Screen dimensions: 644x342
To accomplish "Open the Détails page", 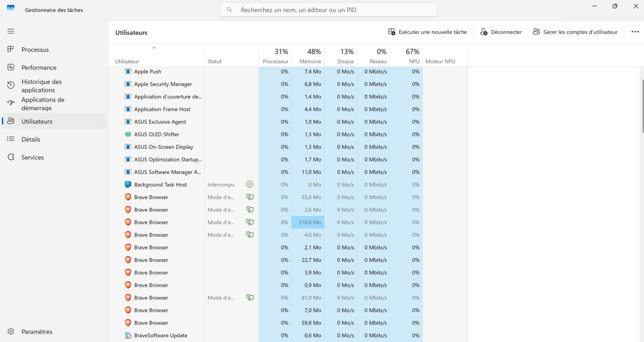I will [54, 139].
